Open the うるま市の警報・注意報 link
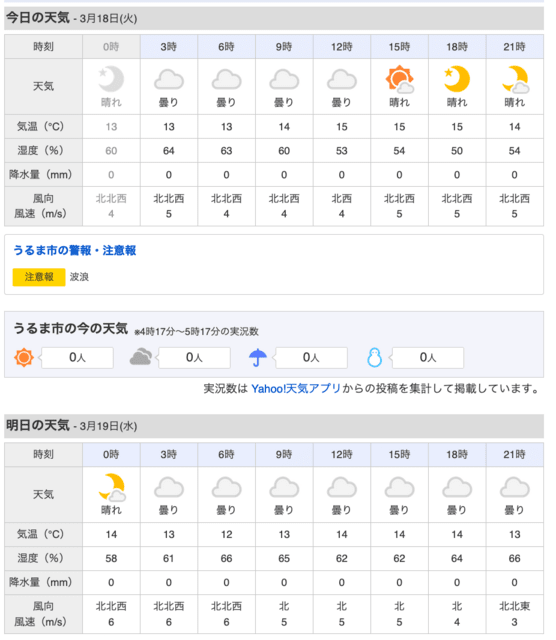The width and height of the screenshot is (556, 640). tap(75, 250)
